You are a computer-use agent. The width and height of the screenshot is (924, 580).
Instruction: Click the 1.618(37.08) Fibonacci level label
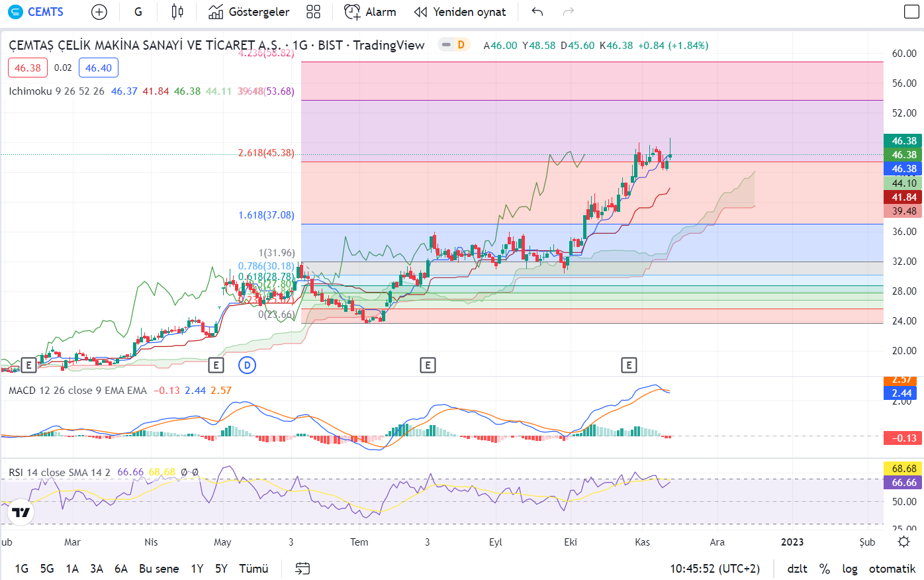[x=266, y=215]
